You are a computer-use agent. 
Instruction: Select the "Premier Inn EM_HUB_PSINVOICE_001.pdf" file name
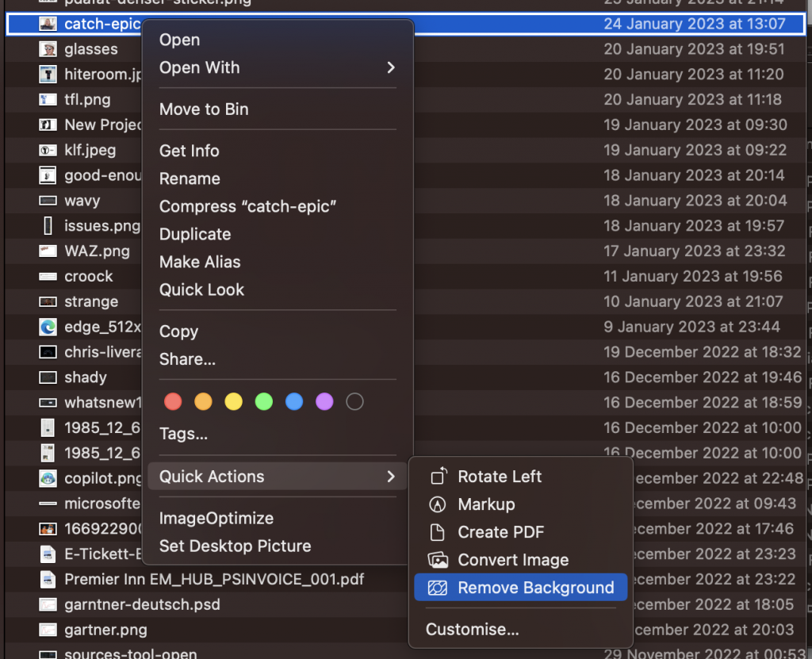click(214, 579)
